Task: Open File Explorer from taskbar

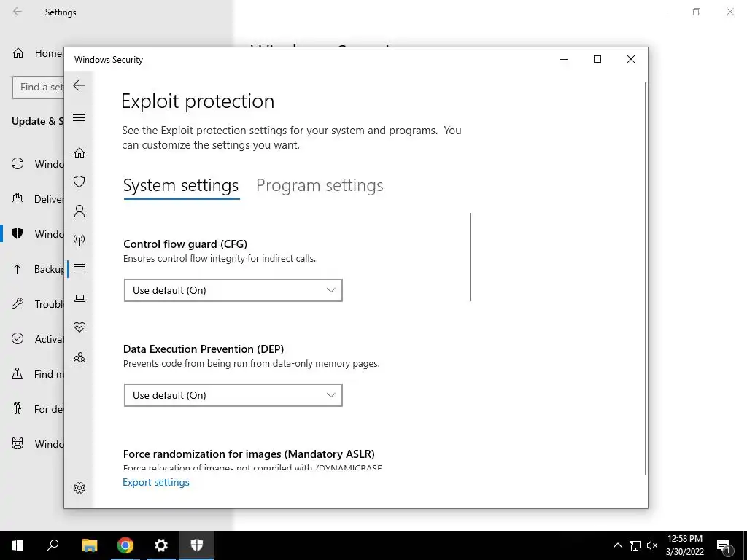Action: click(x=90, y=545)
